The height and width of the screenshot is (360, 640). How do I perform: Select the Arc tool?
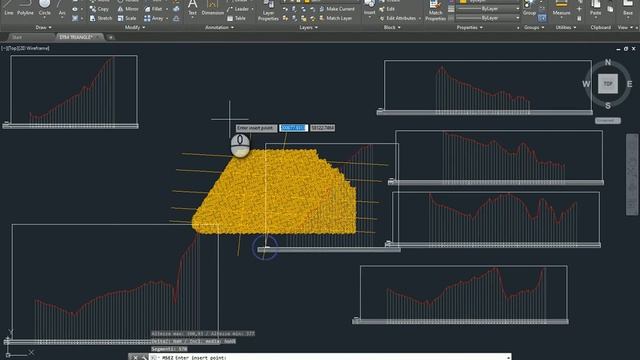click(62, 8)
